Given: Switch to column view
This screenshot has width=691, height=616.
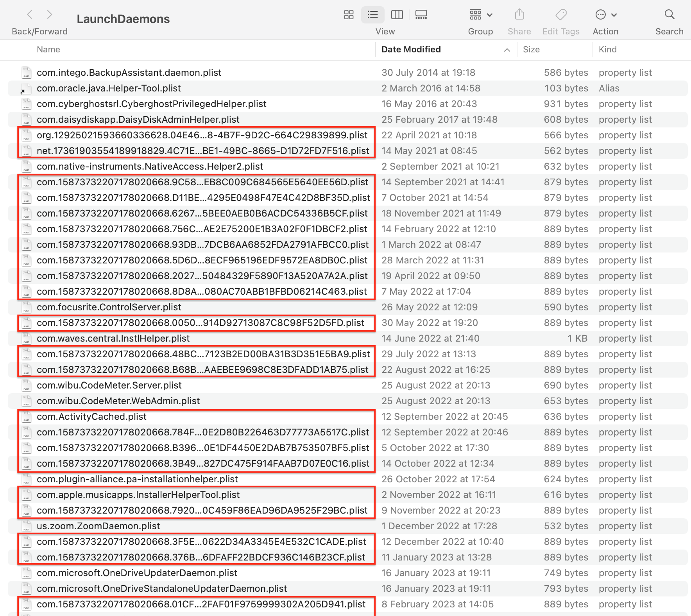Looking at the screenshot, I should [x=397, y=15].
